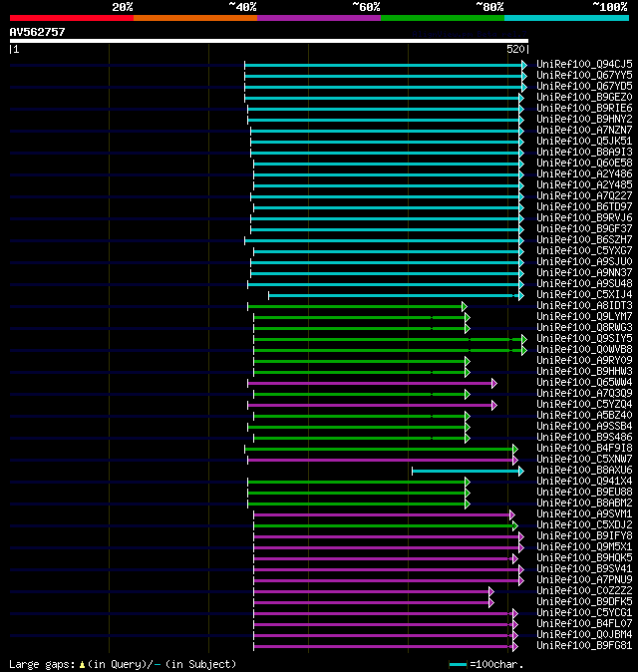
Task: Click the UniRef100_C0Z2Z2 label
Action: coord(584,591)
